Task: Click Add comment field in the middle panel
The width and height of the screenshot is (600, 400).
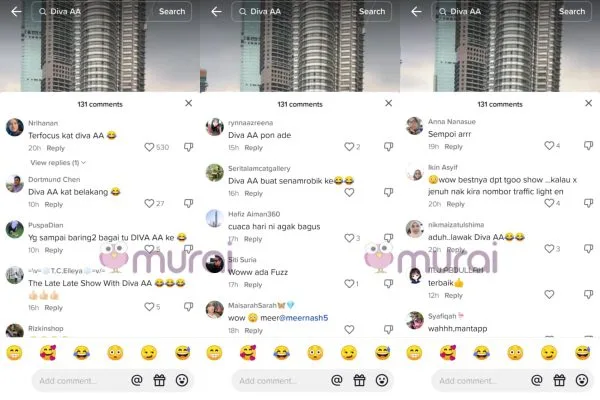Action: click(281, 380)
